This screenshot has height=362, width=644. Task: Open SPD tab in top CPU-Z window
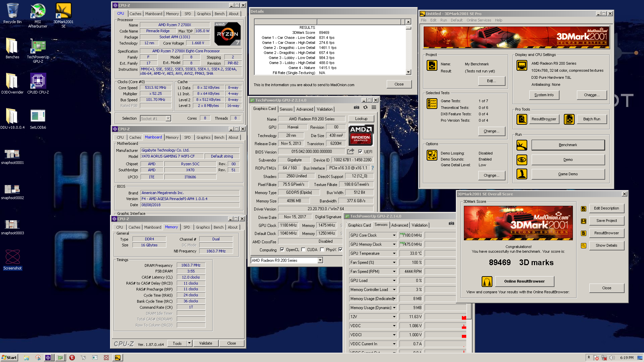coord(187,14)
